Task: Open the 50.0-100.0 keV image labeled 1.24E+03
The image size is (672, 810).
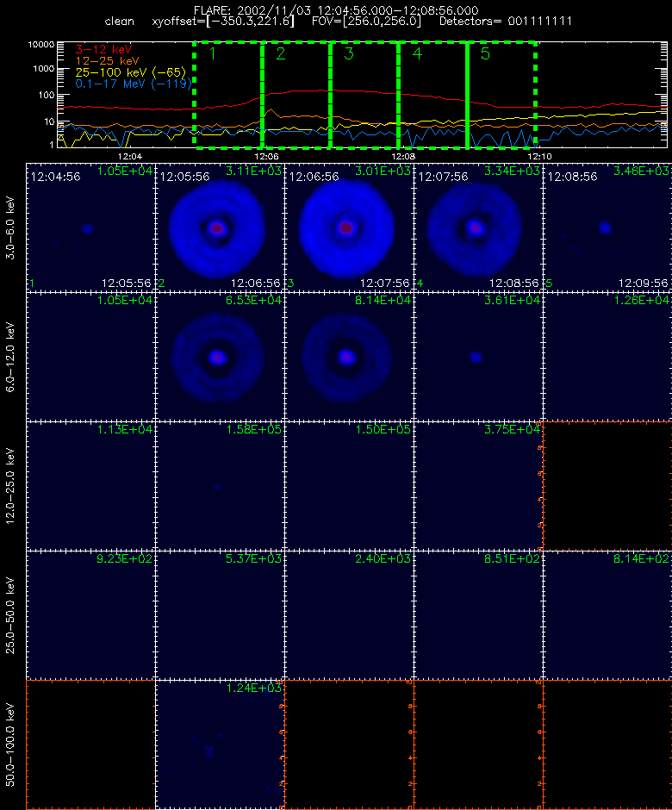Action: pos(220,744)
